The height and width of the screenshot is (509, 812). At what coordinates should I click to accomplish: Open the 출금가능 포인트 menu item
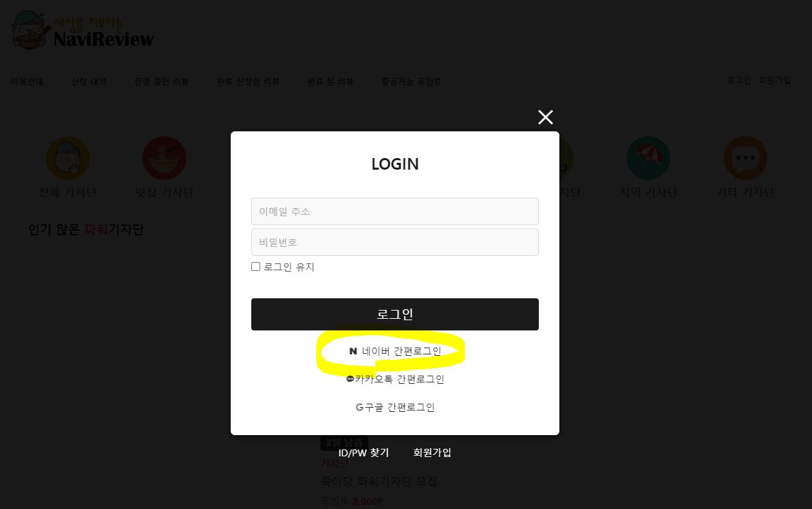pos(411,81)
